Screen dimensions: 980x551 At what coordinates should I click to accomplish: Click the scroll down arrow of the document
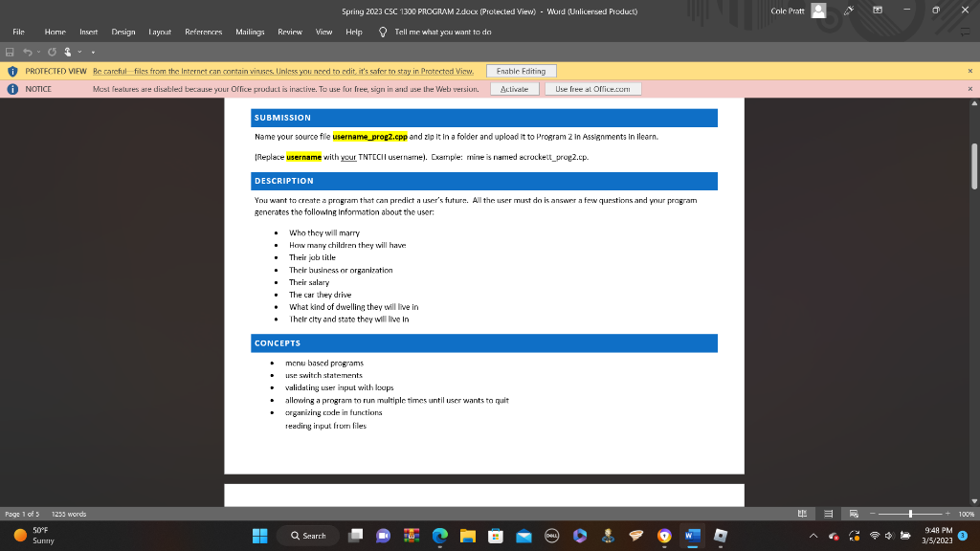(x=974, y=501)
